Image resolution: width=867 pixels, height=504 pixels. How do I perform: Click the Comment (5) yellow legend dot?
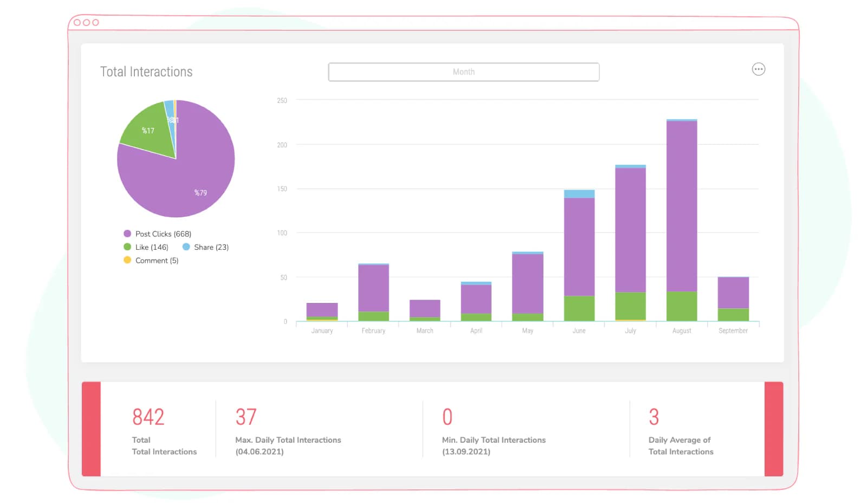pos(127,260)
